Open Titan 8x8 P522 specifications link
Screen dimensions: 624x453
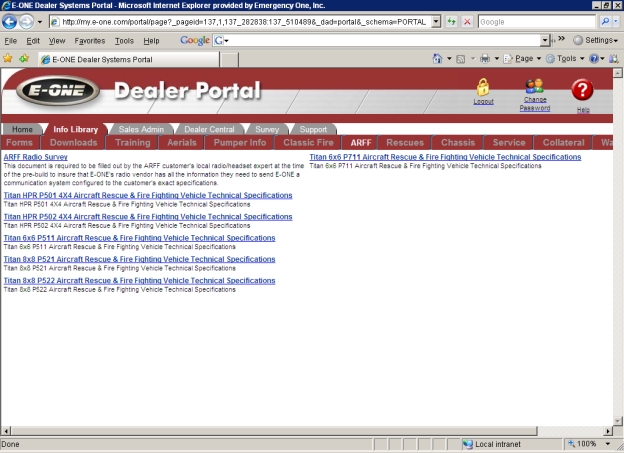[139, 280]
